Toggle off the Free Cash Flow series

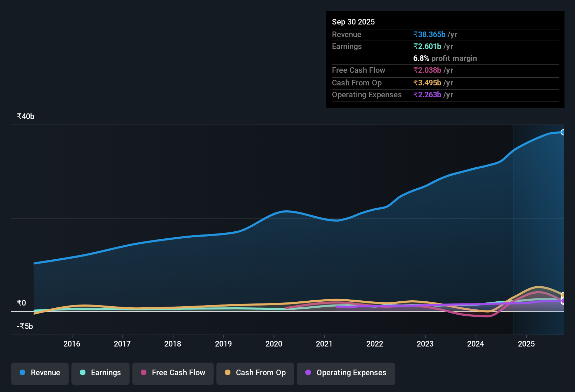pyautogui.click(x=173, y=373)
